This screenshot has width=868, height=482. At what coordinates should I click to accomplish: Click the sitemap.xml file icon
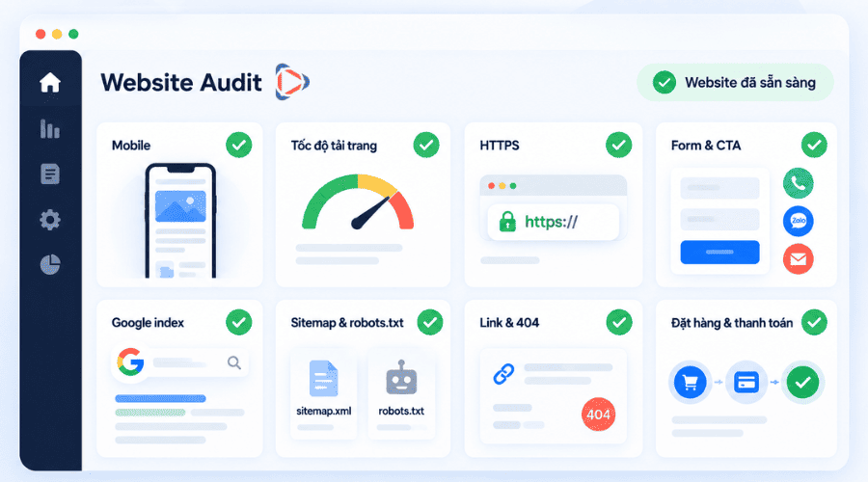(x=323, y=379)
